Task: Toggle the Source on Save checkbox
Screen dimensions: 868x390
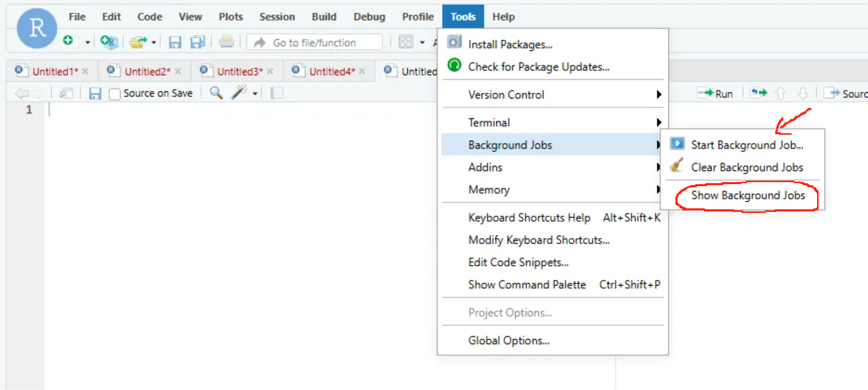Action: [115, 94]
